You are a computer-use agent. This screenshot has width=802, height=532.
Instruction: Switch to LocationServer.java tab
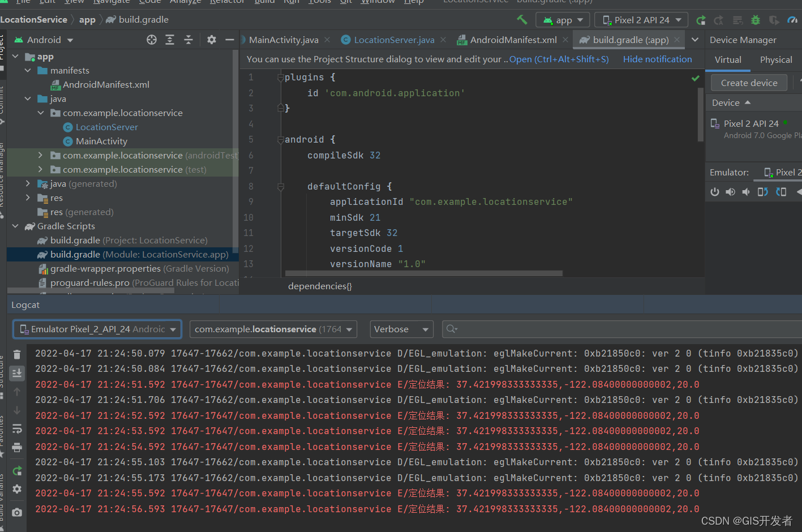coord(394,40)
